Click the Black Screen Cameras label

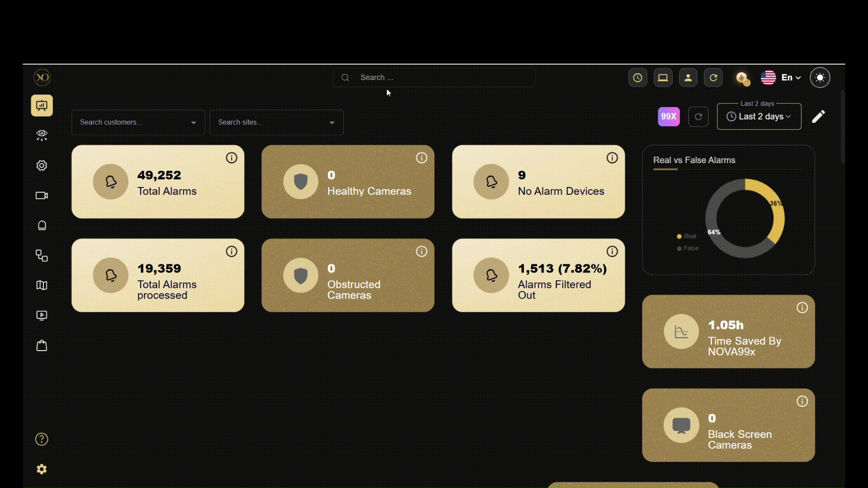pyautogui.click(x=740, y=440)
